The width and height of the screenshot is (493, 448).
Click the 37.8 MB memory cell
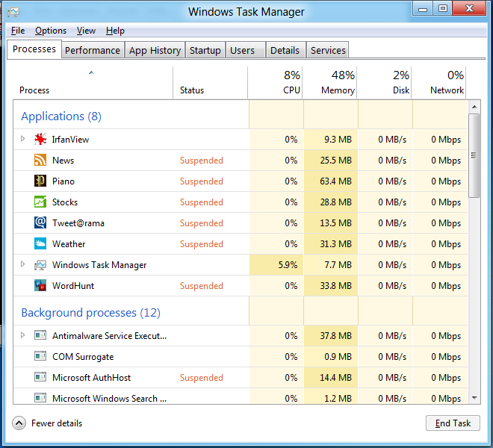(331, 335)
